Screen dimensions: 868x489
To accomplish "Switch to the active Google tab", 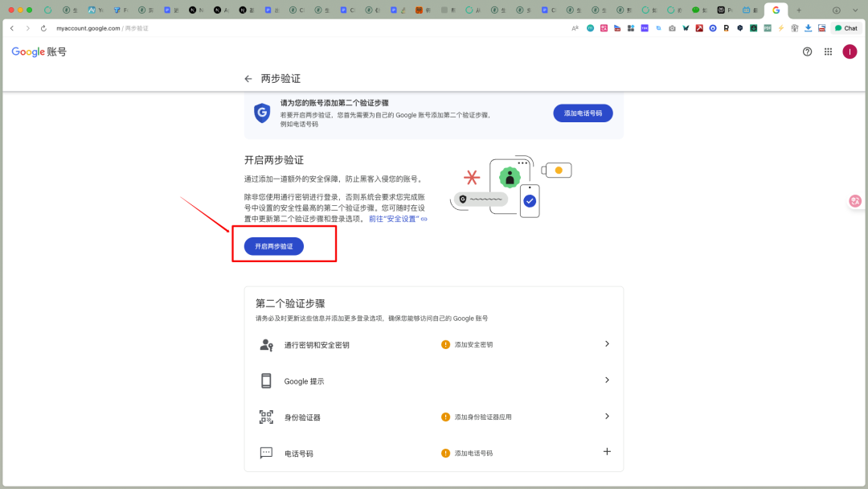I will point(776,10).
